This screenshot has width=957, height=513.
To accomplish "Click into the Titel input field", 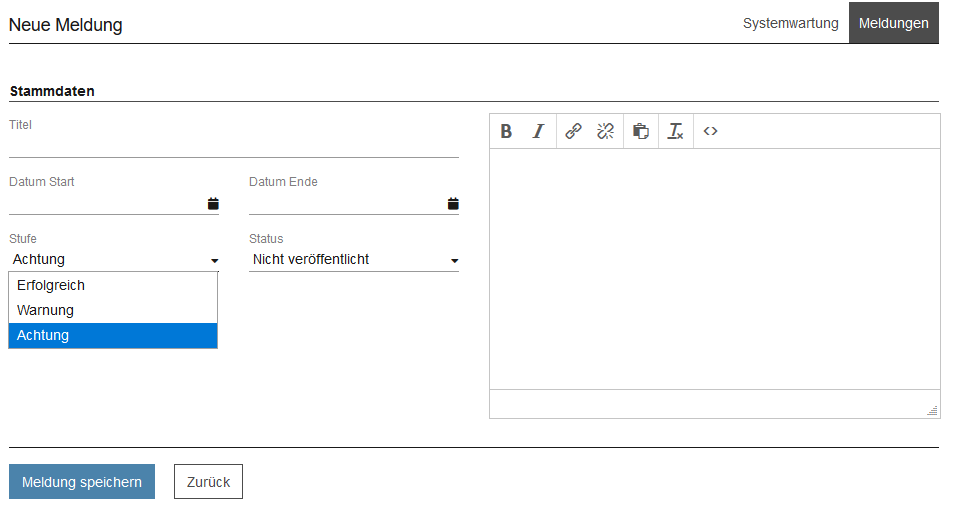I will (233, 146).
